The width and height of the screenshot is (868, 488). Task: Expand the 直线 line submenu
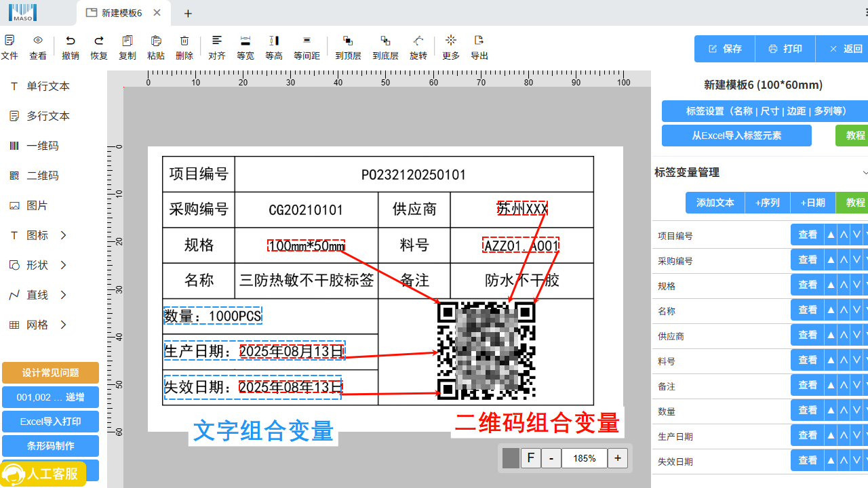coord(64,295)
